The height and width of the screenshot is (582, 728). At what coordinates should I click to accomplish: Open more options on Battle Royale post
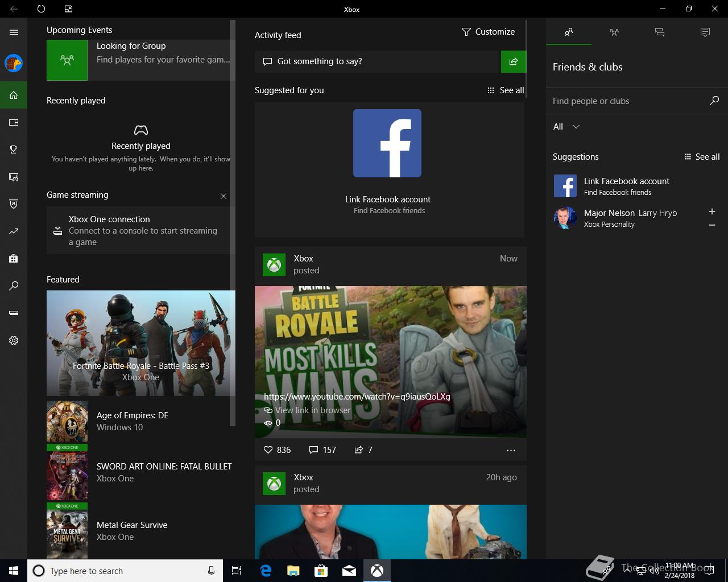[511, 450]
